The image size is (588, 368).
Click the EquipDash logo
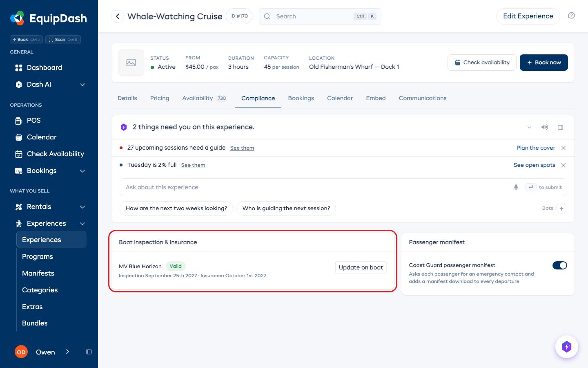(48, 18)
